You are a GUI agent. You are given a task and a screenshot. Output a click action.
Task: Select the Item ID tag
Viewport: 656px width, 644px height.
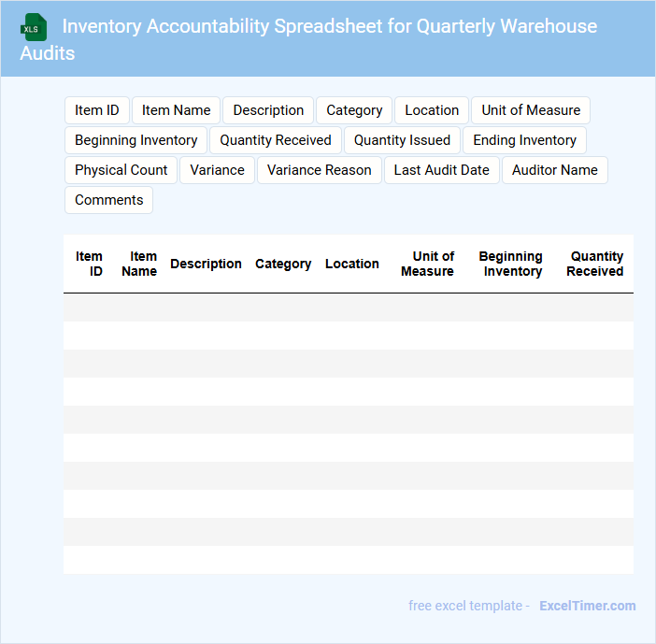pos(97,110)
